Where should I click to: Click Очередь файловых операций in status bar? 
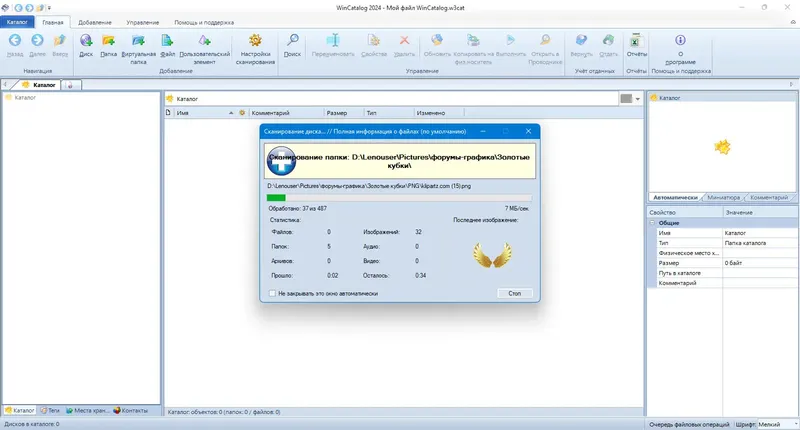pyautogui.click(x=689, y=424)
